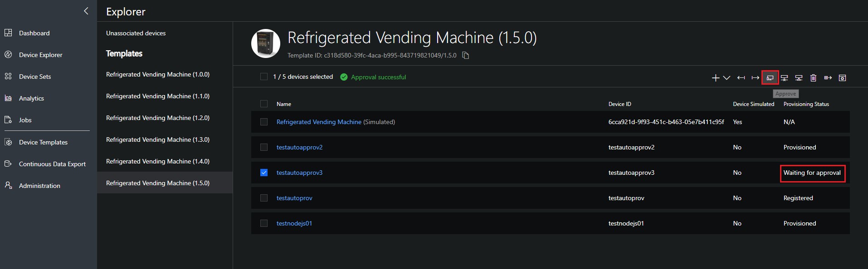Click Administration person icon
This screenshot has height=269, width=868.
pos(8,185)
